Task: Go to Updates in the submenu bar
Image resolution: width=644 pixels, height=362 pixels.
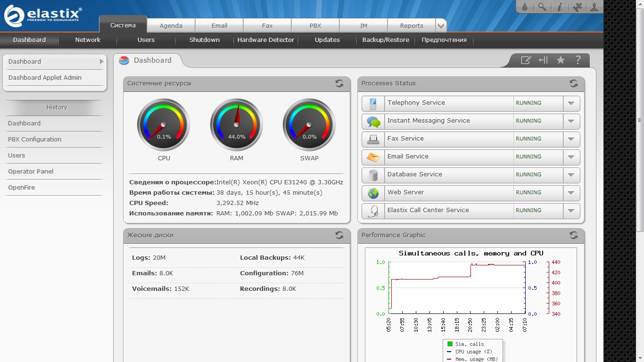Action: [x=327, y=40]
